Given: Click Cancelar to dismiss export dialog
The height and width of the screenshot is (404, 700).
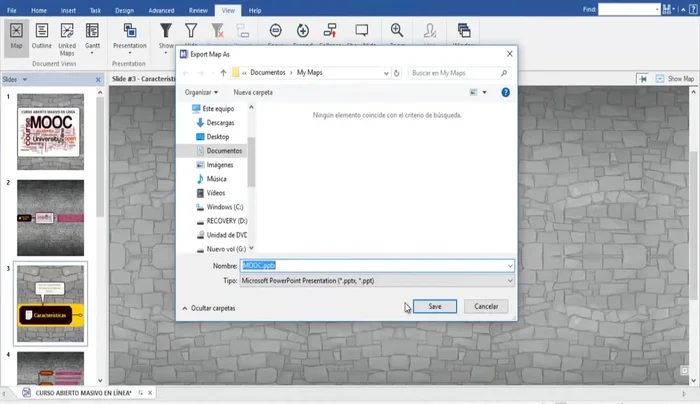Looking at the screenshot, I should point(486,306).
